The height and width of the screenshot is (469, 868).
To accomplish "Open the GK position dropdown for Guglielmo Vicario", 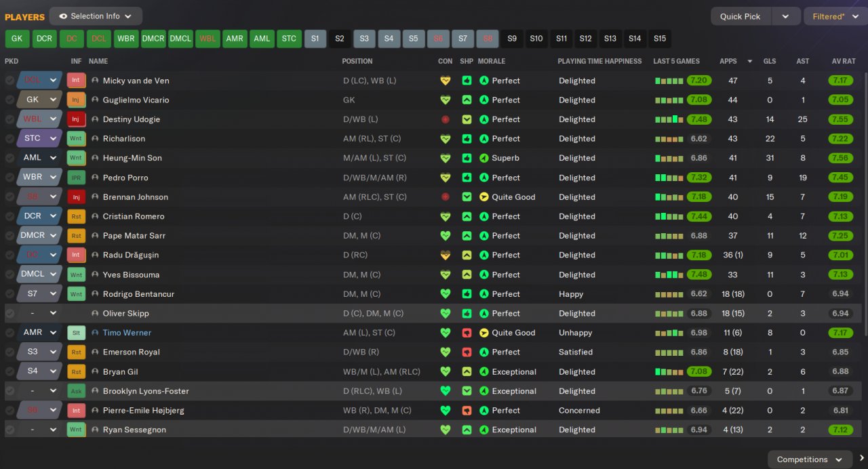I will point(39,100).
